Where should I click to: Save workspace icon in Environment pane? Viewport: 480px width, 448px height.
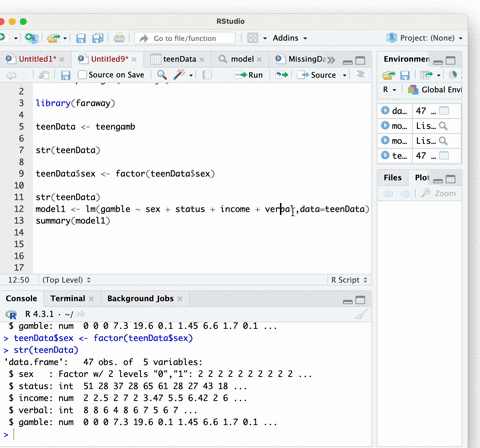coord(405,75)
